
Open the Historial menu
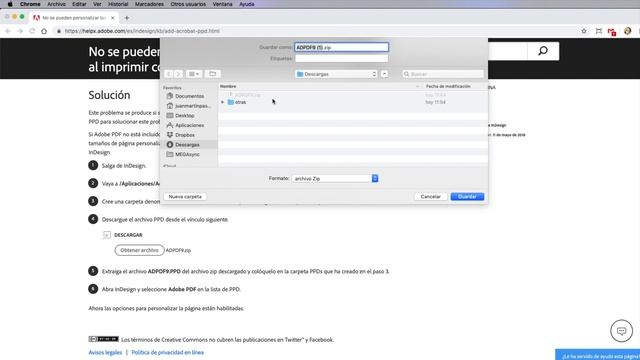coord(118,4)
